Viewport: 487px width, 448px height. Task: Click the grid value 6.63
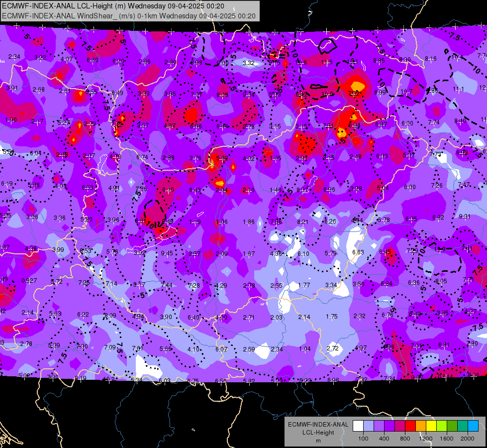point(358,252)
